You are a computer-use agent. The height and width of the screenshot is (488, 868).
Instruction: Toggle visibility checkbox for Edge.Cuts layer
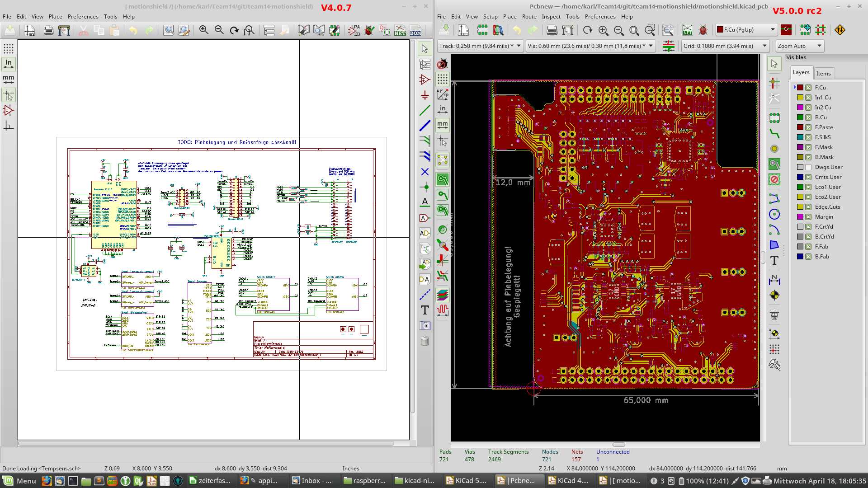808,207
